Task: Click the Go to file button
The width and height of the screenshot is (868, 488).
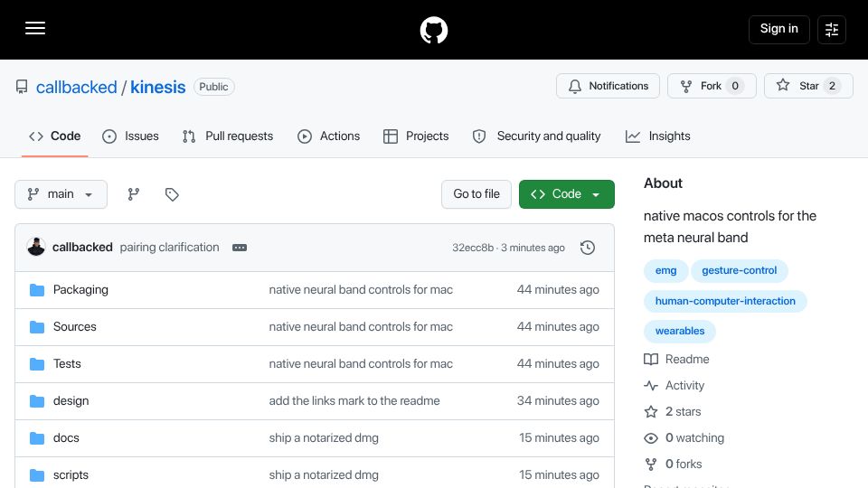Action: point(476,194)
